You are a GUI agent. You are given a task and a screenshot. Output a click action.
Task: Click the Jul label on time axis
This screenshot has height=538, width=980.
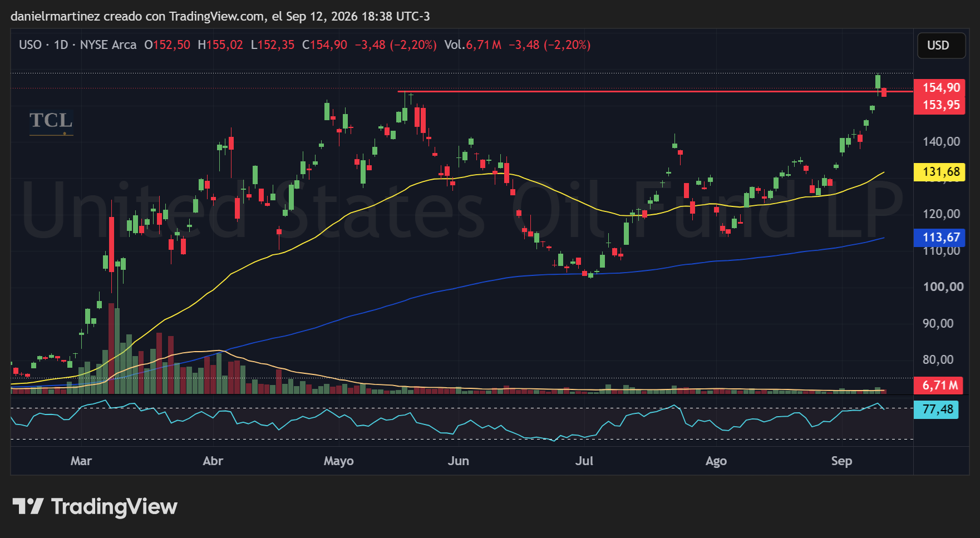tap(584, 461)
